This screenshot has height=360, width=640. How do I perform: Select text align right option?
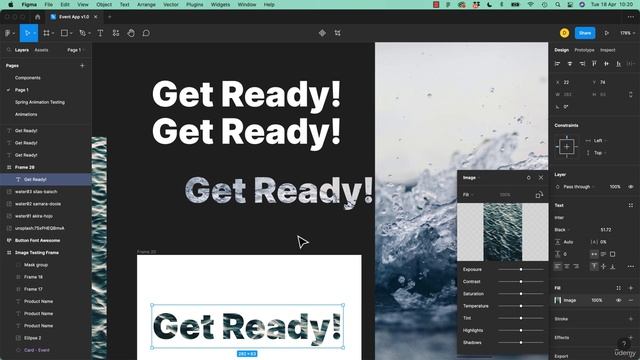click(576, 267)
